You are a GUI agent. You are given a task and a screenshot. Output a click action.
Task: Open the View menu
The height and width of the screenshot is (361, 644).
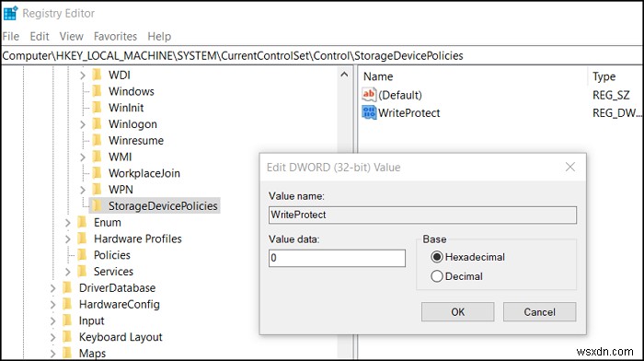pos(72,37)
